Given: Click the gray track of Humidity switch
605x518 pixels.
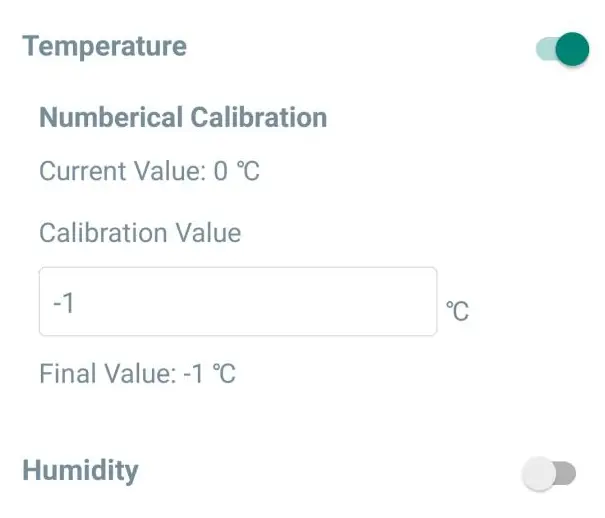Looking at the screenshot, I should pyautogui.click(x=567, y=474).
